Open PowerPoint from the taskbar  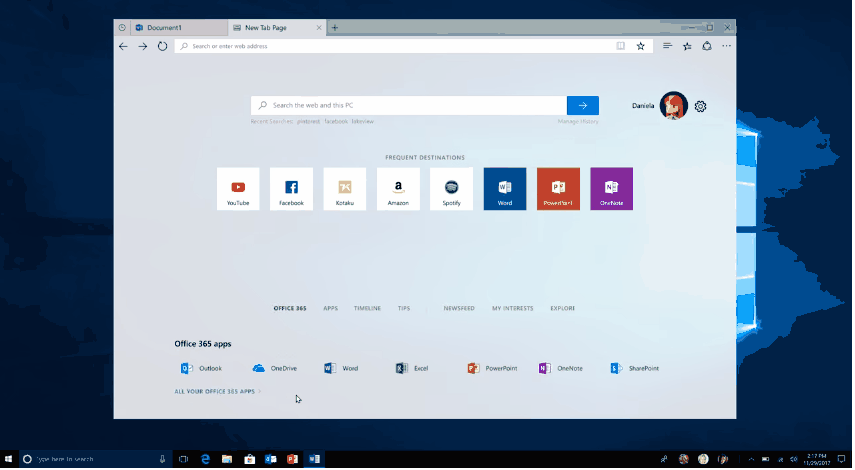point(293,459)
